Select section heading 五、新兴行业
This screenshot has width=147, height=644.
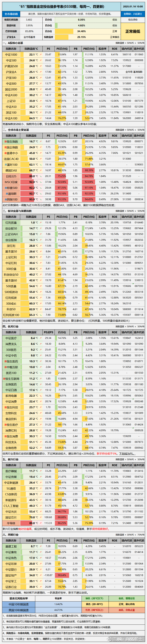point(11,459)
